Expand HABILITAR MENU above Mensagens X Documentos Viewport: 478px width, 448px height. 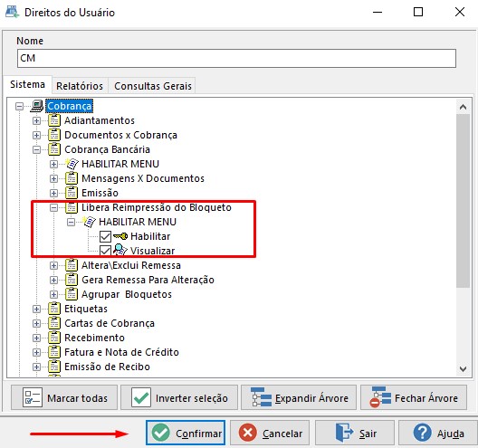(x=53, y=165)
